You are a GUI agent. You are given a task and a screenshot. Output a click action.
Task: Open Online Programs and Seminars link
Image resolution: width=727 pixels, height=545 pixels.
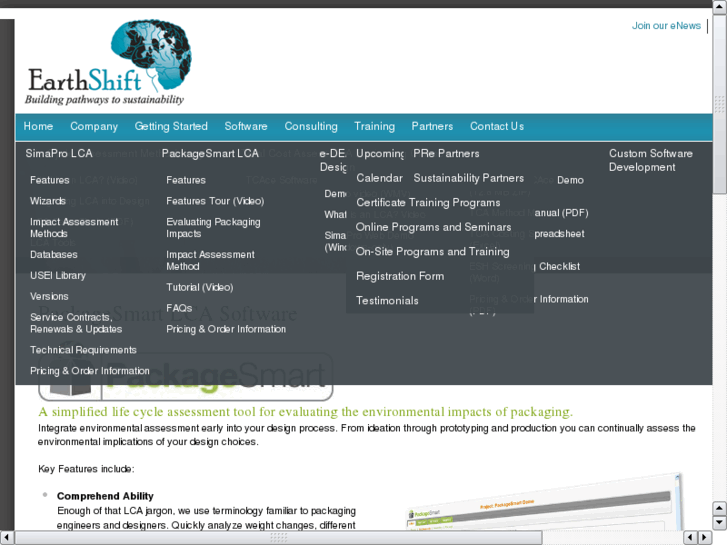[434, 227]
